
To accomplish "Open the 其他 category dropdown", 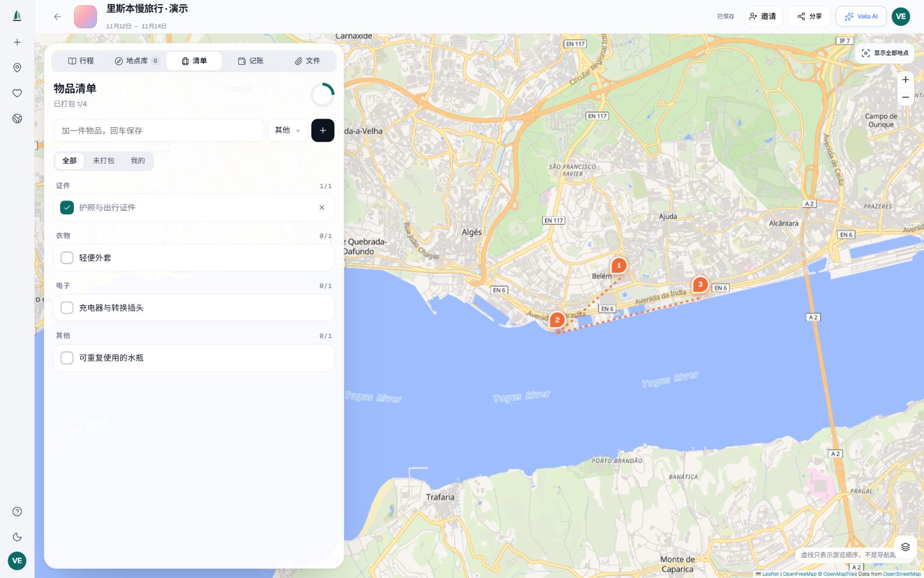I will tap(288, 131).
